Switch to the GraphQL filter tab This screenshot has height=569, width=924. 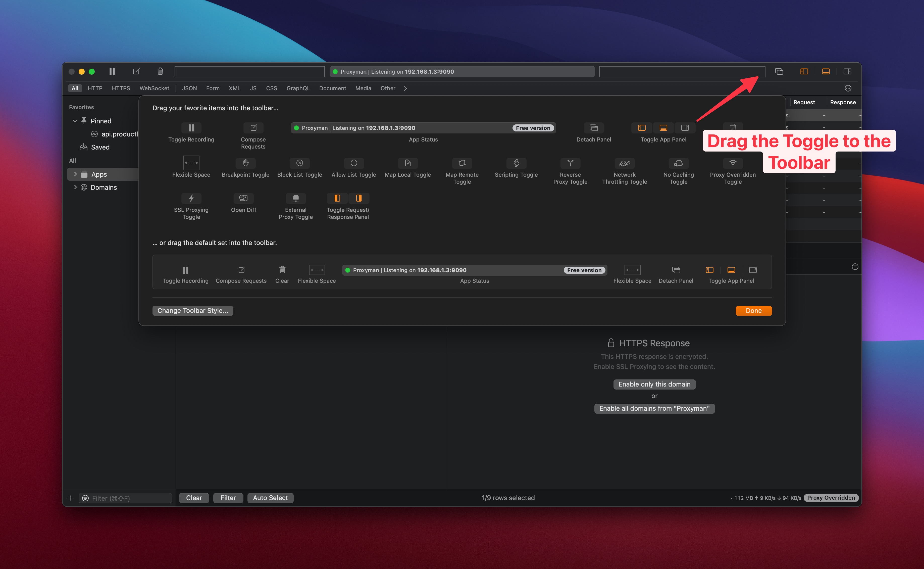(298, 88)
